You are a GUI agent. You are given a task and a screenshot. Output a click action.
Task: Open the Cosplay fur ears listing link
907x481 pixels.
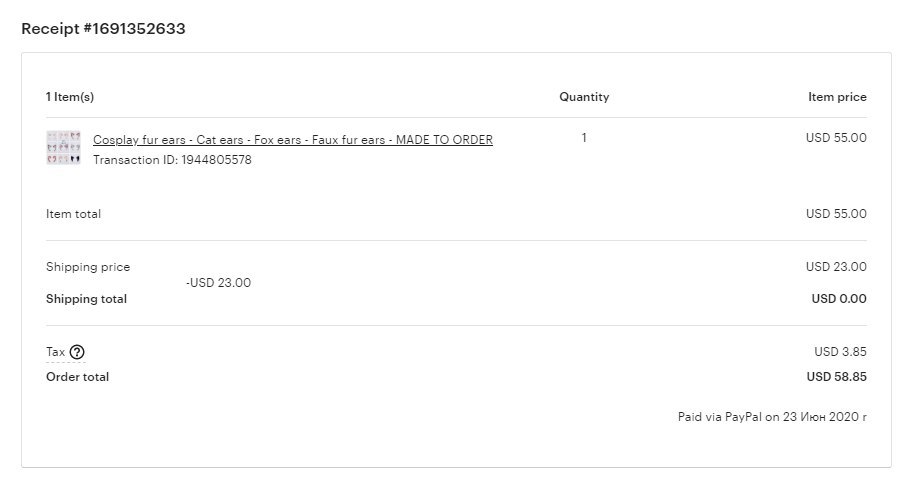click(x=293, y=140)
